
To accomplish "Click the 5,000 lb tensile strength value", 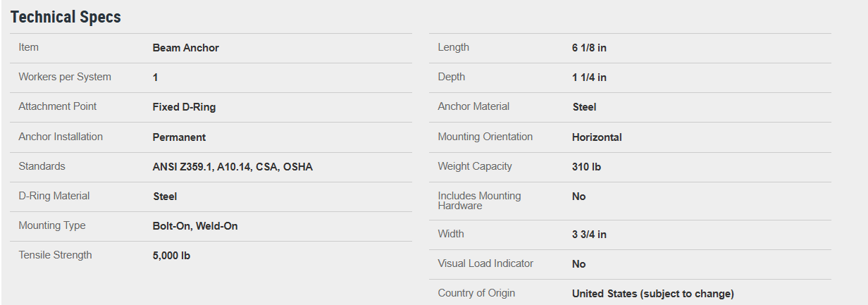I will (171, 256).
